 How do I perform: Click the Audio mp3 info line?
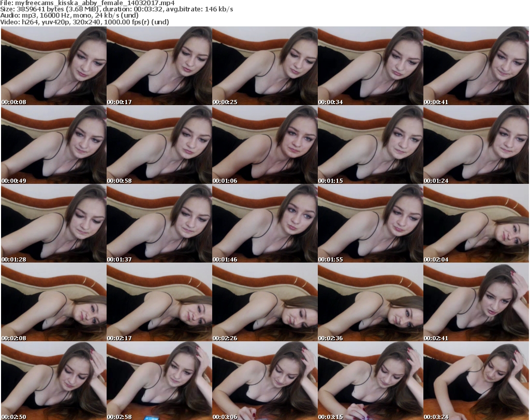[x=69, y=16]
